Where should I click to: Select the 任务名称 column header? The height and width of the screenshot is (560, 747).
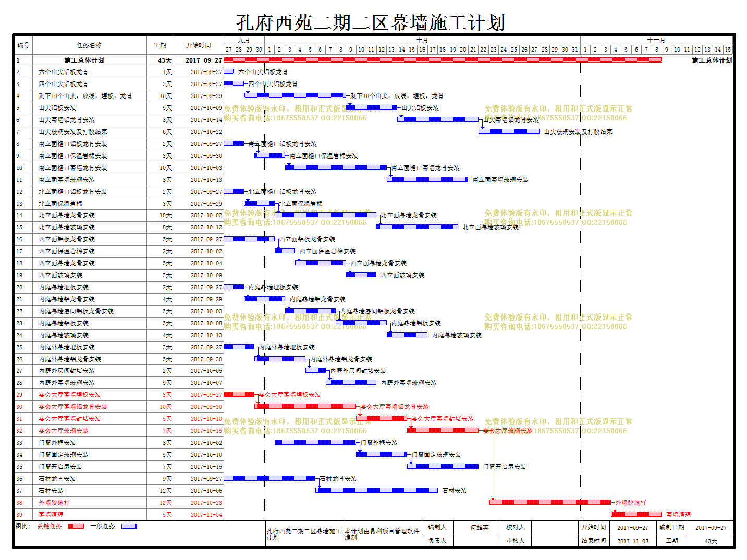point(89,45)
